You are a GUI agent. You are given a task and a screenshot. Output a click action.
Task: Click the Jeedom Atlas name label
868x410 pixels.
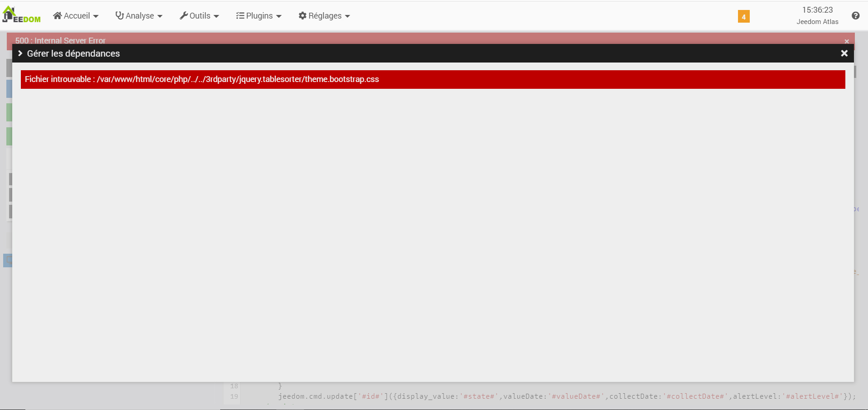pos(817,22)
